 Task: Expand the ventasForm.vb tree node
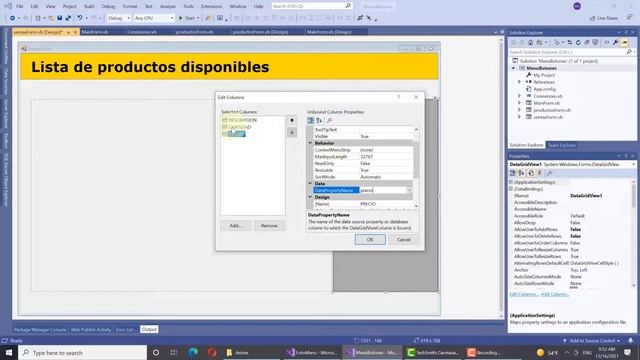[x=520, y=117]
